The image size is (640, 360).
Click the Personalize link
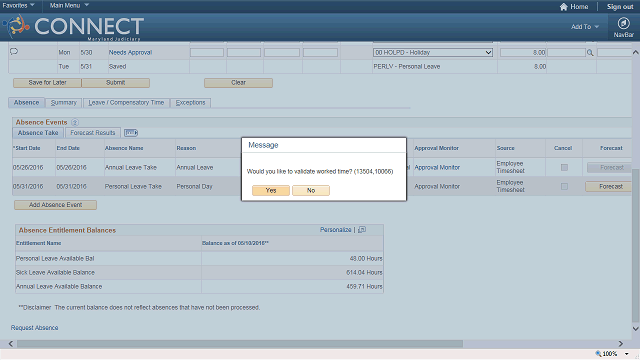tap(336, 230)
